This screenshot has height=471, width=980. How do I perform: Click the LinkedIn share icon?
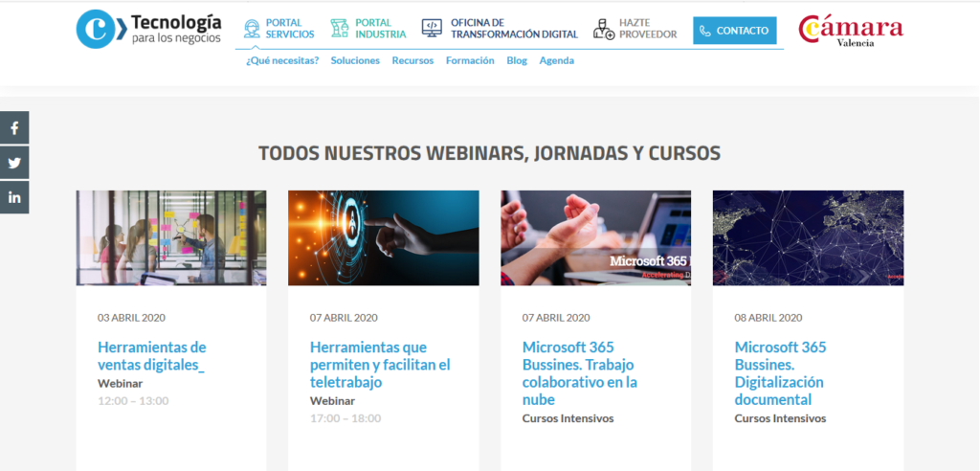click(14, 197)
